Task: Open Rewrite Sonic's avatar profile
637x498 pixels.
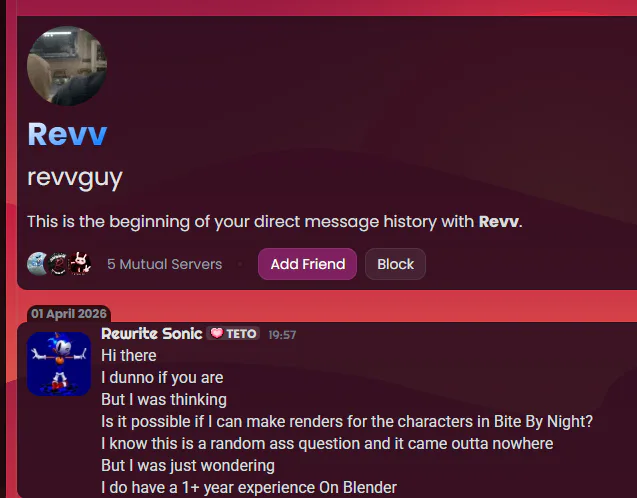Action: click(x=59, y=364)
